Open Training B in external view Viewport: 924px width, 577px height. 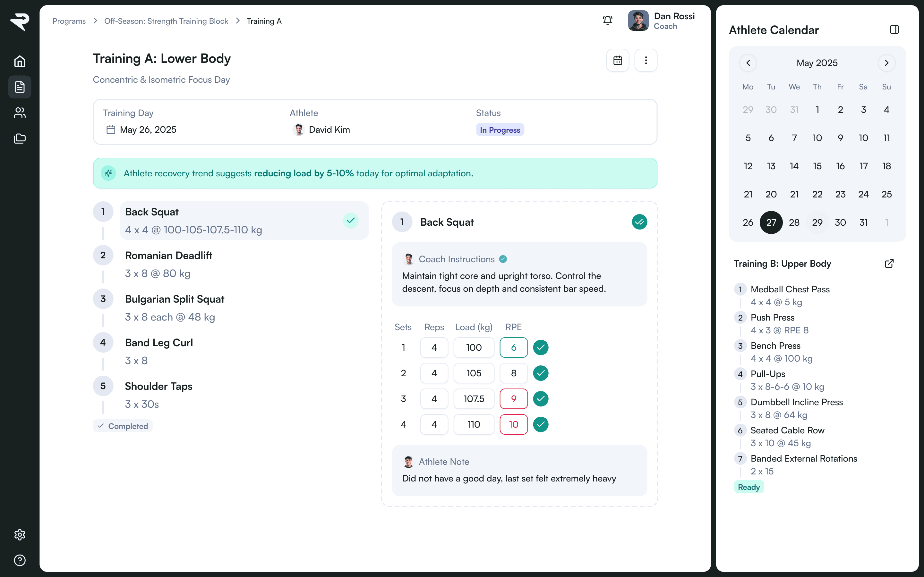889,264
